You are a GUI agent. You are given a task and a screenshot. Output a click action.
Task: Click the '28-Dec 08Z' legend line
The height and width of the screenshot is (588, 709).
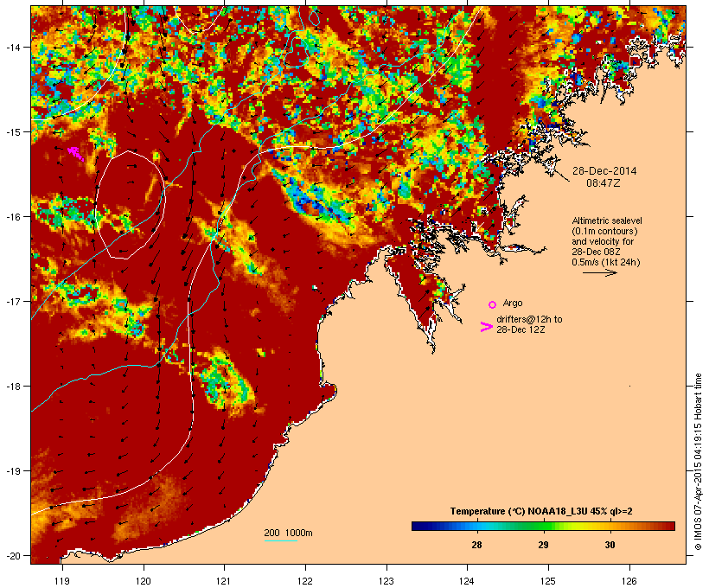click(x=596, y=252)
